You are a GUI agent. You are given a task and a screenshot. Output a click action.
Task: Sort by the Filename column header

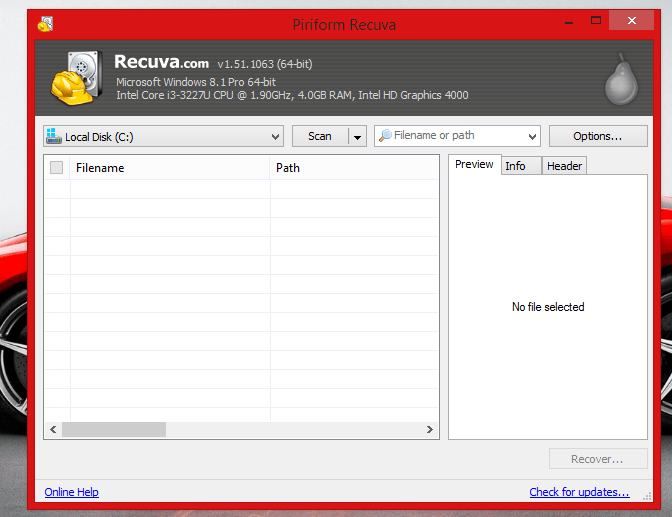pyautogui.click(x=170, y=168)
